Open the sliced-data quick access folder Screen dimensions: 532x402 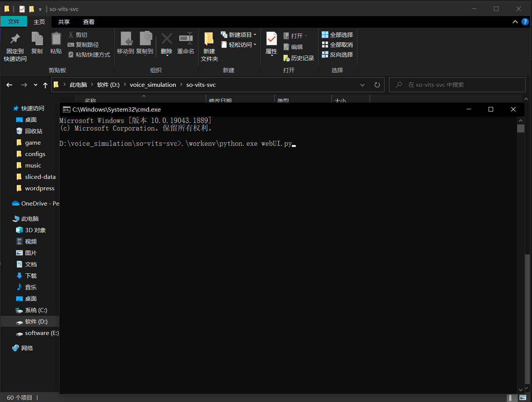click(x=40, y=177)
